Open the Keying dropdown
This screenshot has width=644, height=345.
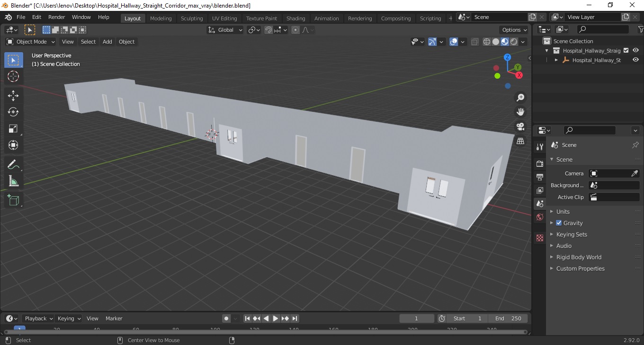[69, 318]
